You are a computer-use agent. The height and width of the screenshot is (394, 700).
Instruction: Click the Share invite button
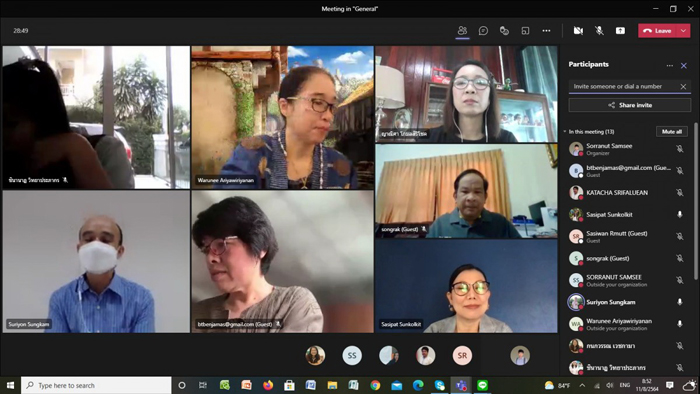[x=629, y=105]
